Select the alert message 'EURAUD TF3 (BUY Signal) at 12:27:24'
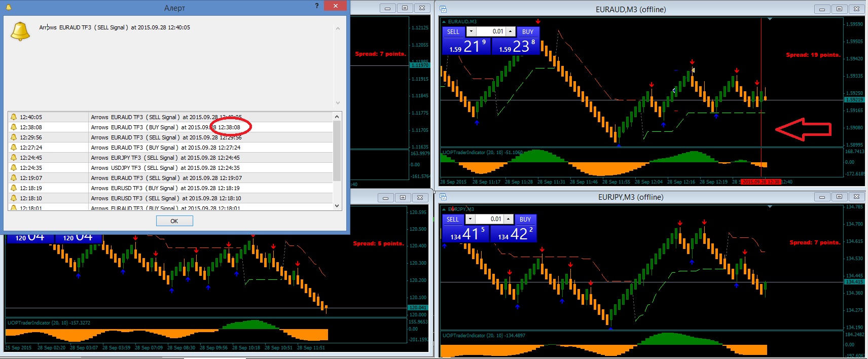 (166, 148)
